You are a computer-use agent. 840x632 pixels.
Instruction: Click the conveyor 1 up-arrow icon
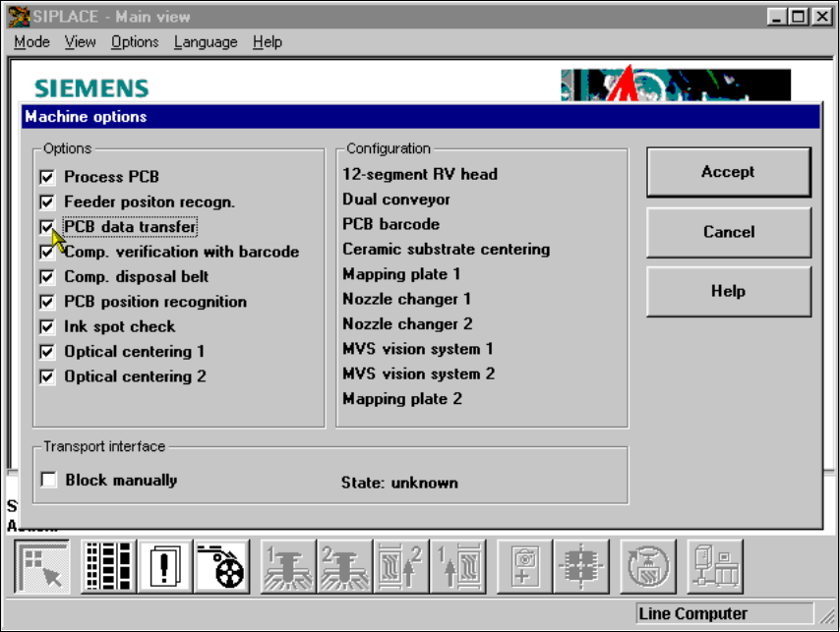coord(458,567)
